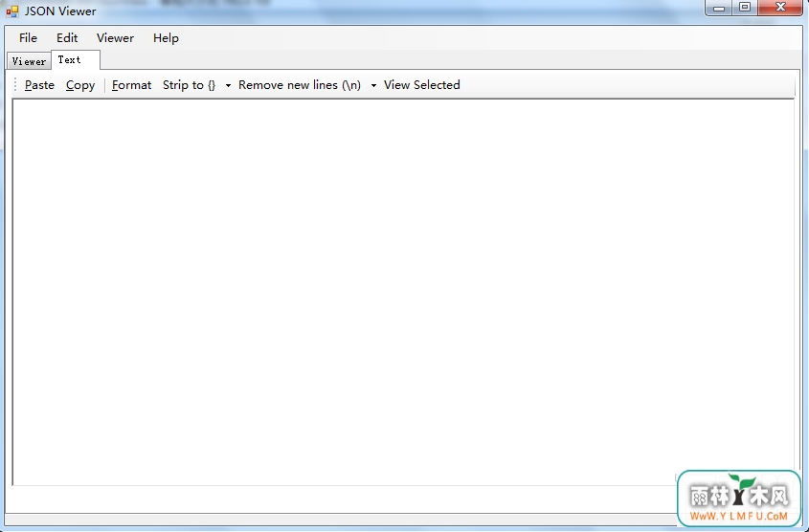Screen dimensions: 809x532
Task: Click Remove new lines (\n) button
Action: [x=300, y=85]
